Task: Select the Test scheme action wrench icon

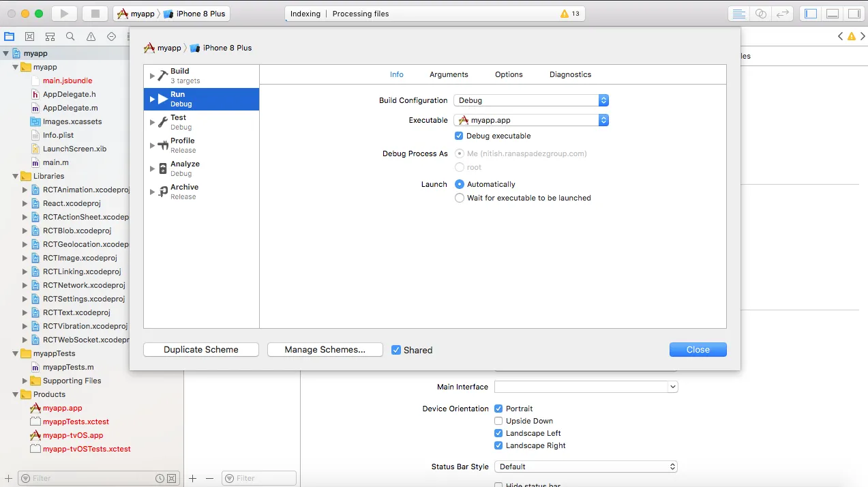Action: point(162,122)
